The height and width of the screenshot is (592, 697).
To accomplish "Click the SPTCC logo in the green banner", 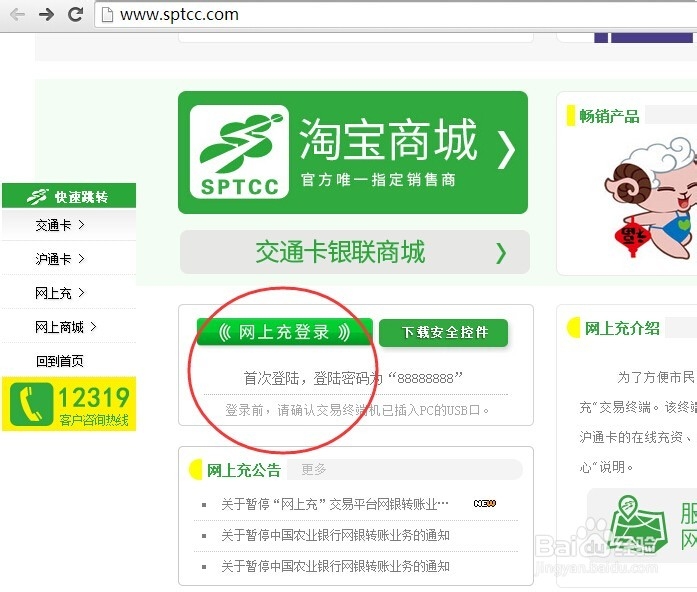I will coord(239,152).
